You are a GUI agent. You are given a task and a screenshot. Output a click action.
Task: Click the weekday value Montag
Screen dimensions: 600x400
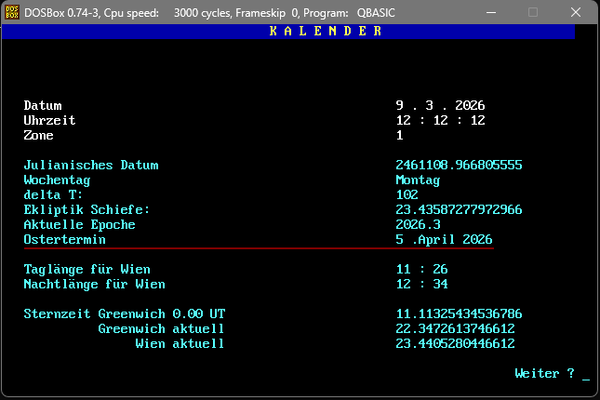pyautogui.click(x=418, y=180)
